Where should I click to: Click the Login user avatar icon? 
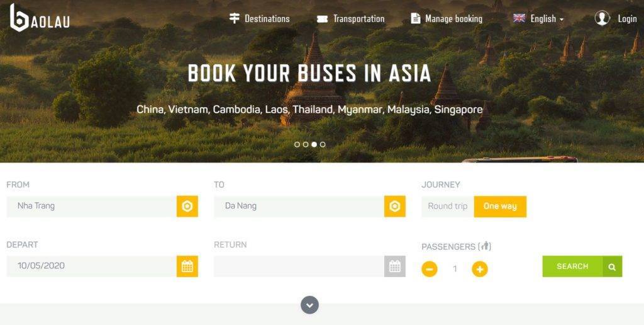[602, 18]
